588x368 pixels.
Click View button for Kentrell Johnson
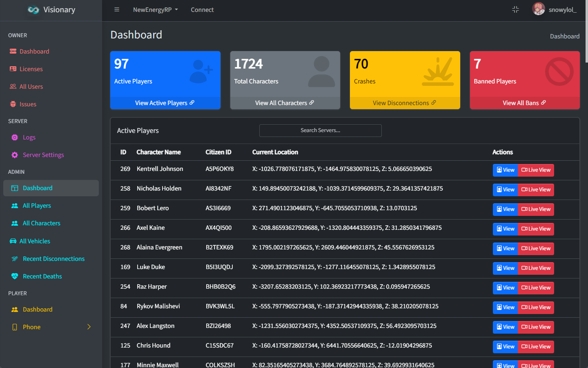coord(505,170)
